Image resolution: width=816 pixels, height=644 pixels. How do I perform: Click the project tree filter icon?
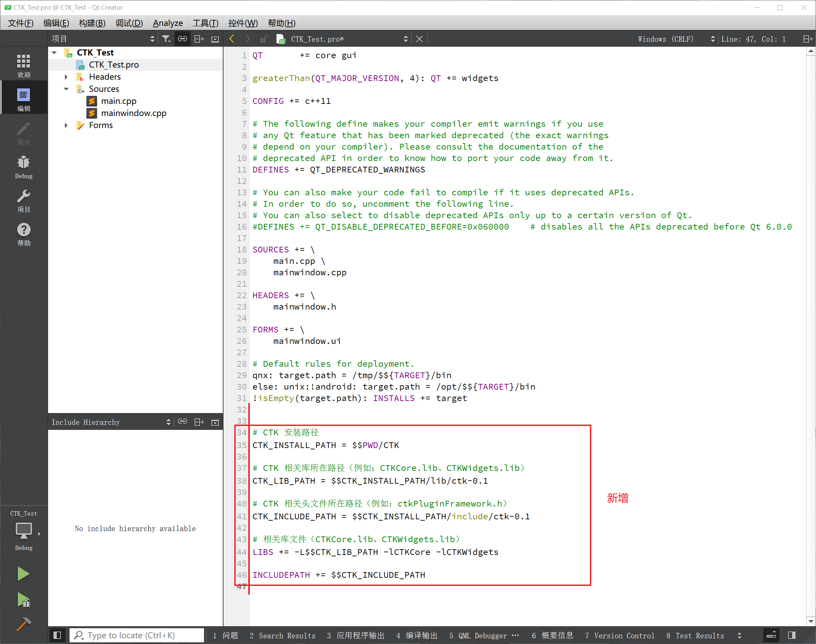[166, 39]
